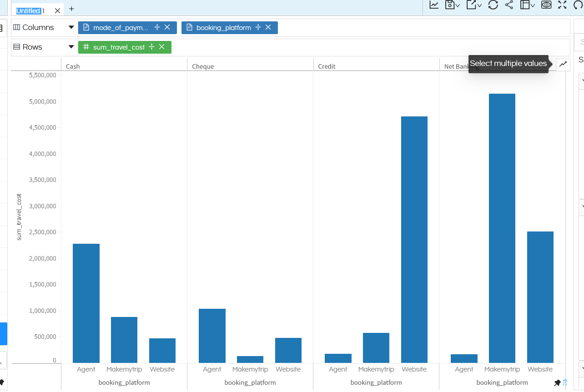Click the line chart icon in top toolbar
The width and height of the screenshot is (584, 392).
pyautogui.click(x=434, y=5)
